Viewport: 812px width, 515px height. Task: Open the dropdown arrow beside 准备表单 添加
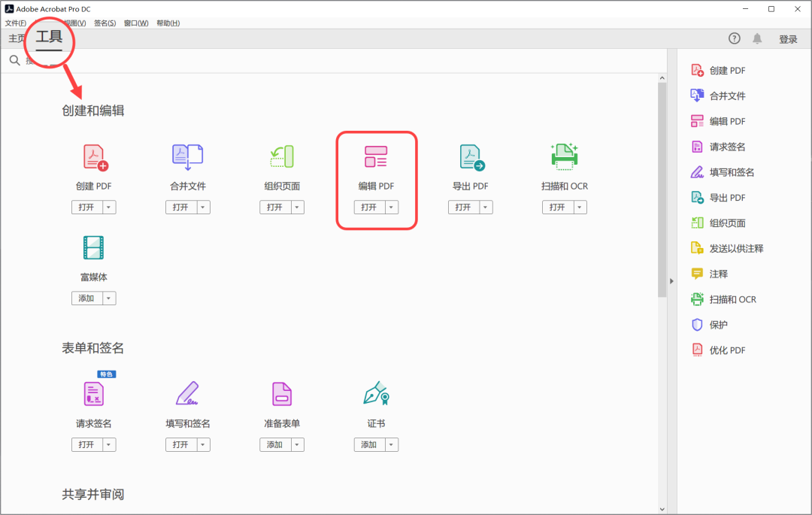coord(297,444)
